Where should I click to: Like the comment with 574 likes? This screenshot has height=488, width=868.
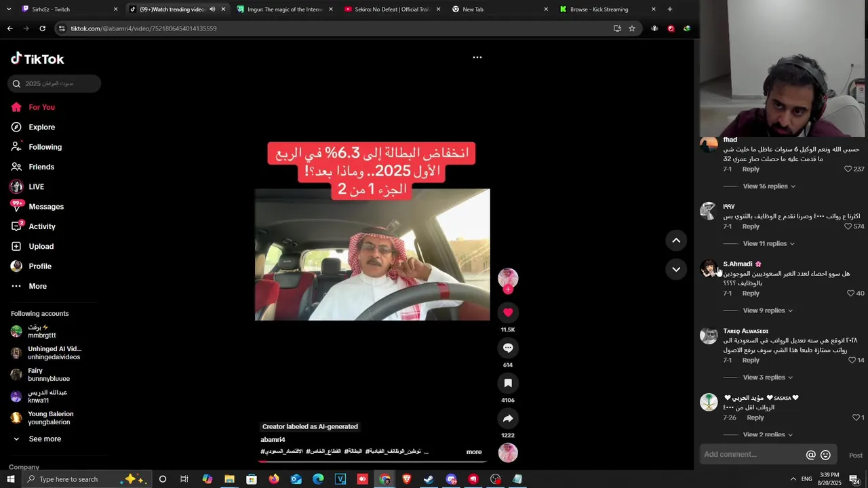848,226
